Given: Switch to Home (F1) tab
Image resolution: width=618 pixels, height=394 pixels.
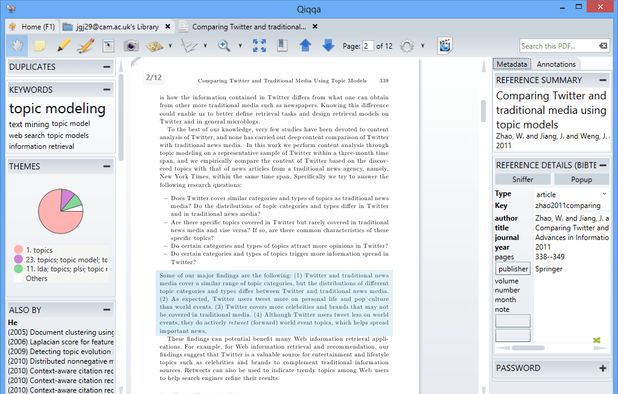Looking at the screenshot, I should click(32, 27).
